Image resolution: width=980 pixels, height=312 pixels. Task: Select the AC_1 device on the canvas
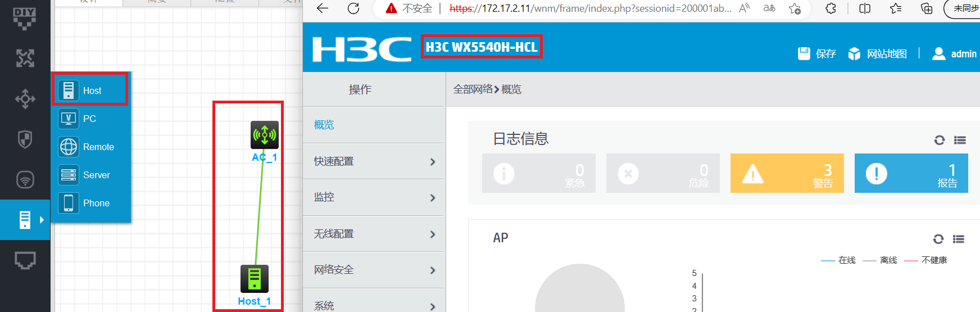click(264, 135)
